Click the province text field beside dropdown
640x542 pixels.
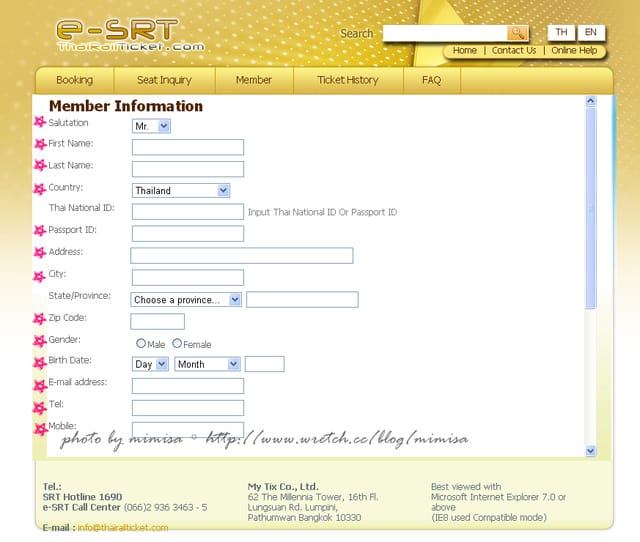click(302, 299)
